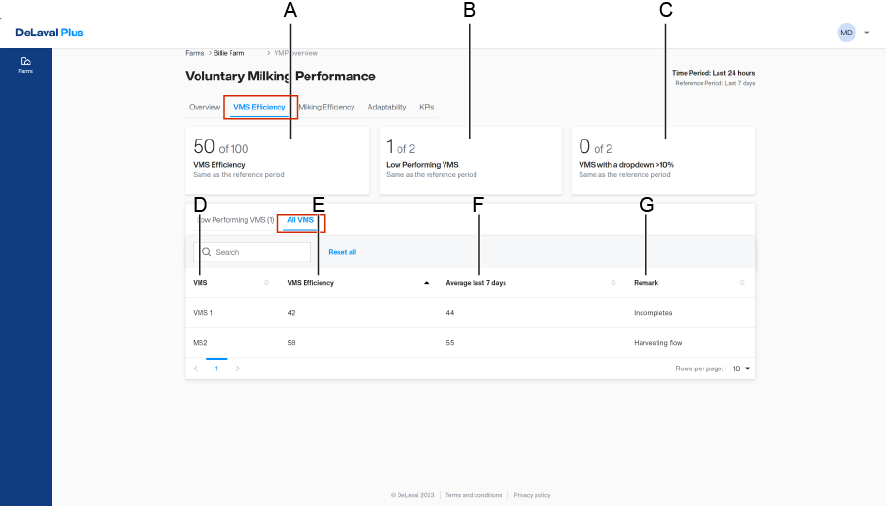Toggle VMS Efficiency column sort arrow

(427, 283)
